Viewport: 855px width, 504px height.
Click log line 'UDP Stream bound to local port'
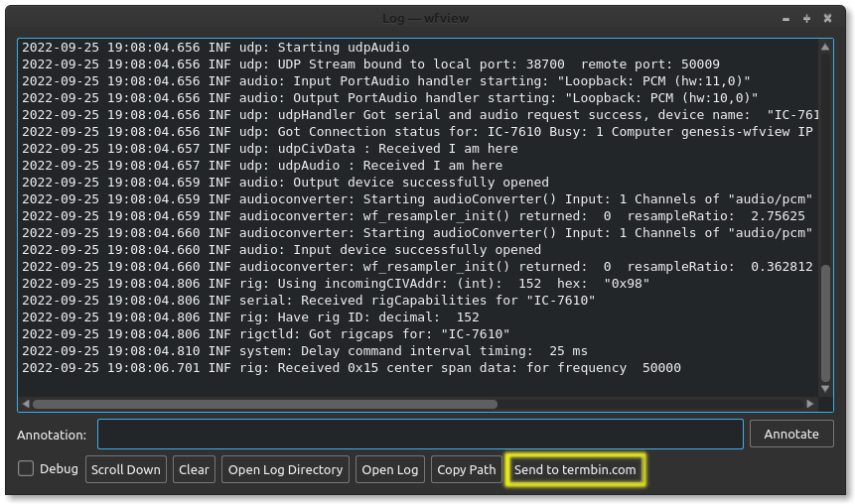coord(370,64)
